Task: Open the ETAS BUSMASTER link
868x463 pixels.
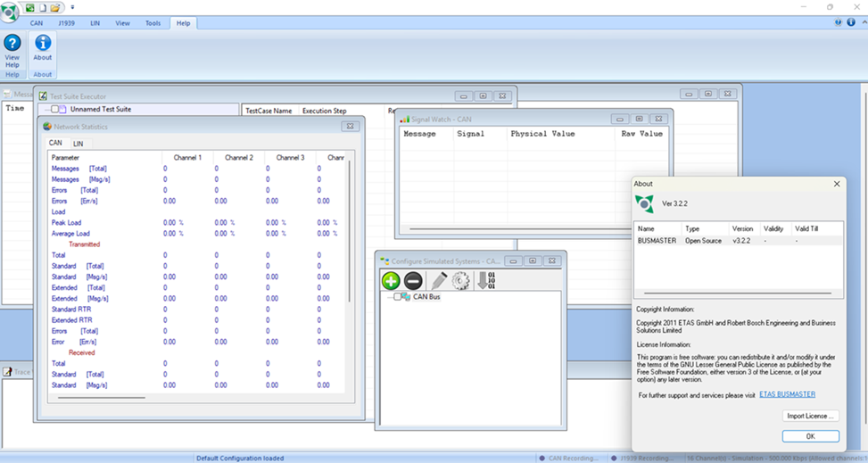Action: pos(787,394)
